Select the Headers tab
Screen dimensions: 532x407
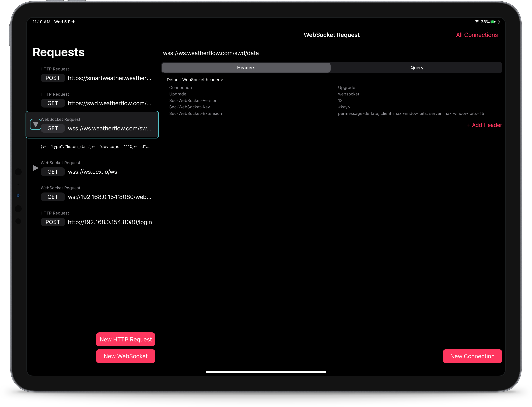pos(246,68)
